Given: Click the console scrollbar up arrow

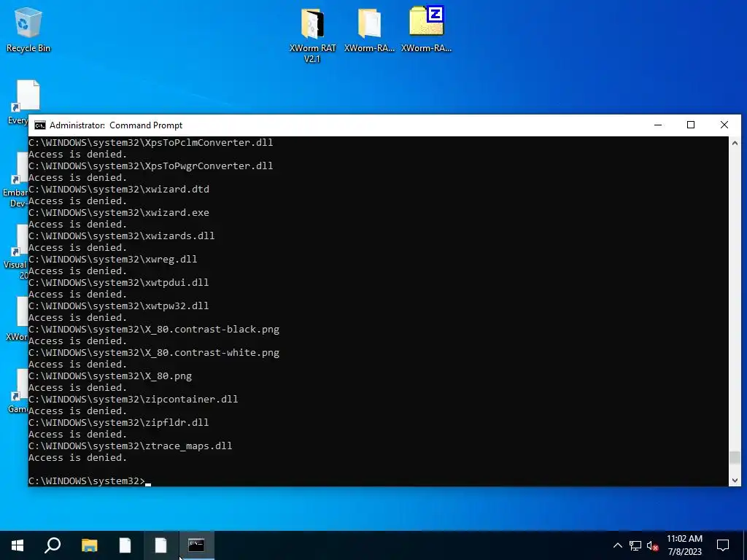Looking at the screenshot, I should 735,143.
